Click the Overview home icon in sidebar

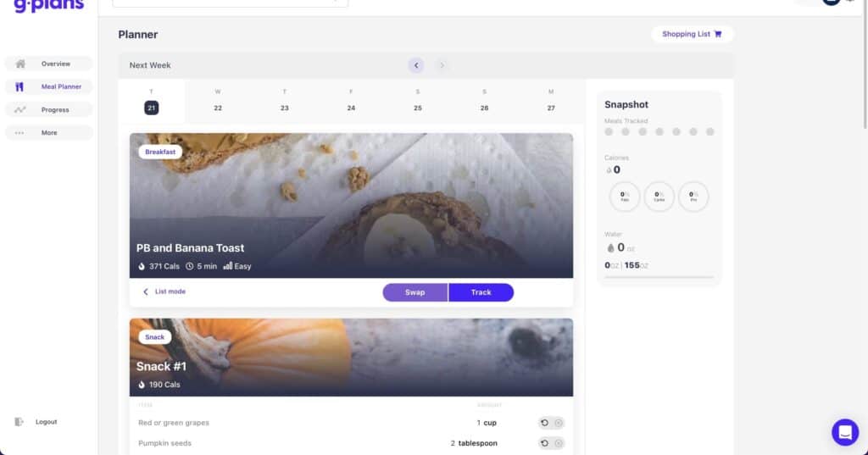[20, 64]
